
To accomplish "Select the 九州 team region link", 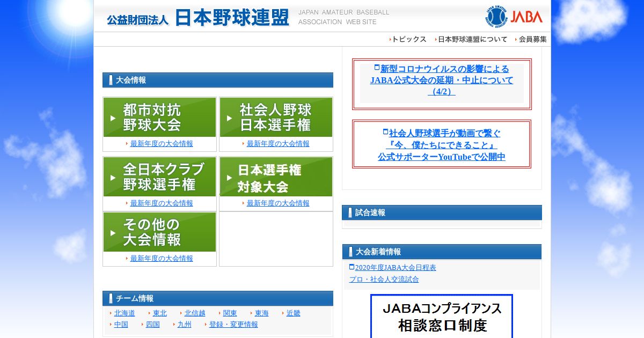I will [x=185, y=325].
